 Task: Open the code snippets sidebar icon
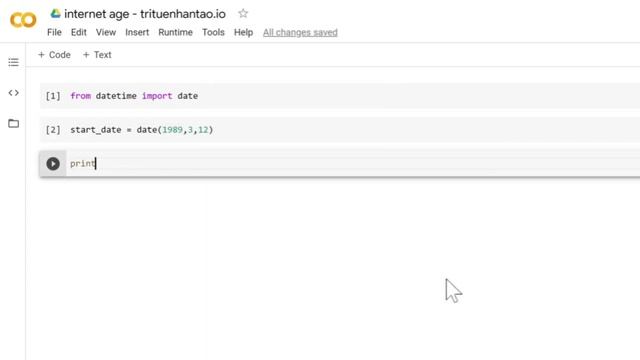pos(13,93)
